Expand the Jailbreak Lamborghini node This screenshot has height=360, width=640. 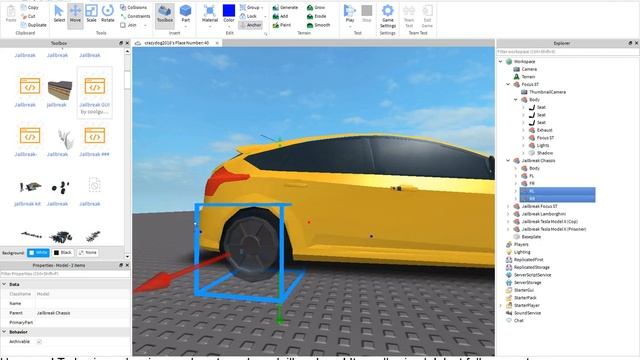pos(509,214)
